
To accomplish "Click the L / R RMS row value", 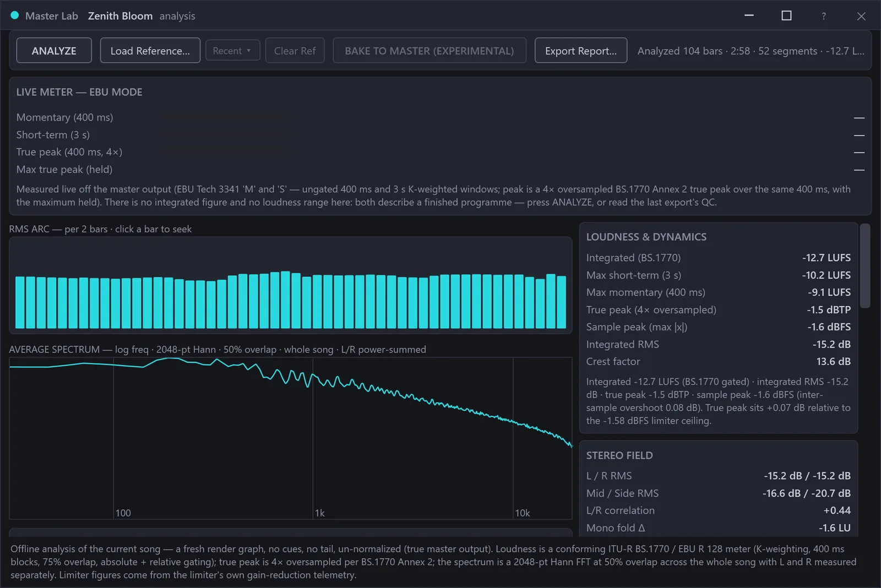I will 807,476.
